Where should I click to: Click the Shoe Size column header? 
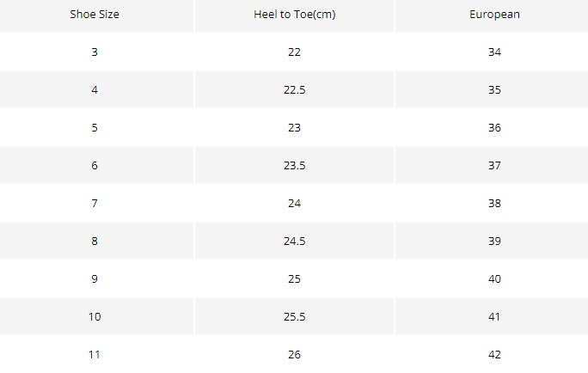95,15
